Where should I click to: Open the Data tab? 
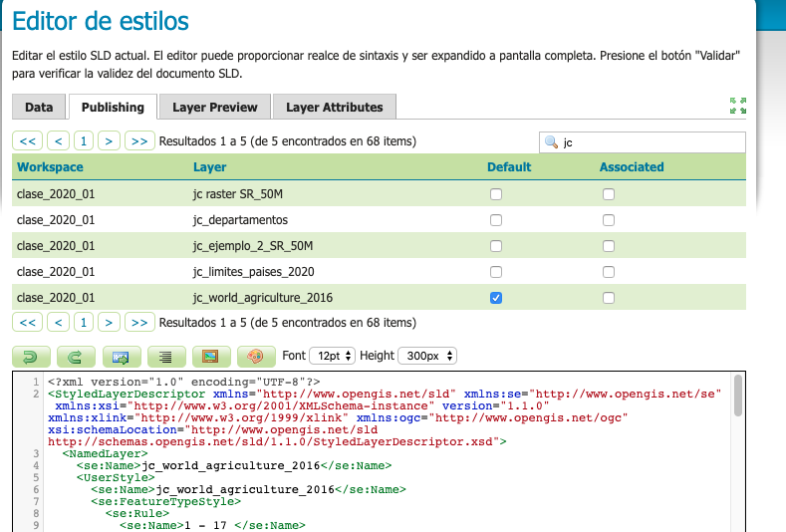pyautogui.click(x=39, y=108)
